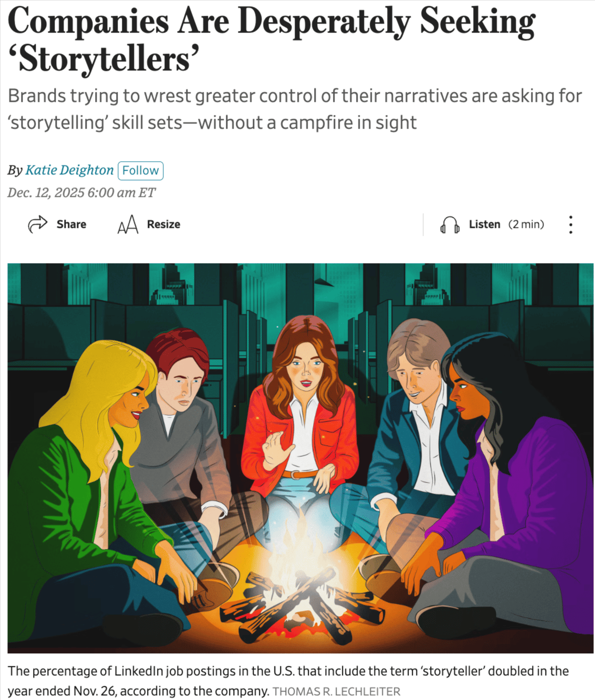Click the caption about LinkedIn job postings
The height and width of the screenshot is (700, 595).
coord(288,681)
